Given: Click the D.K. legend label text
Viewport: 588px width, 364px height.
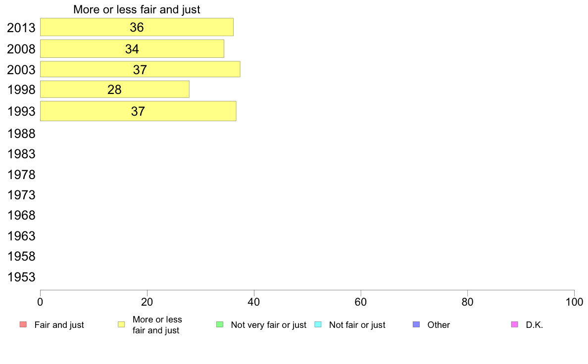Looking at the screenshot, I should click(535, 325).
